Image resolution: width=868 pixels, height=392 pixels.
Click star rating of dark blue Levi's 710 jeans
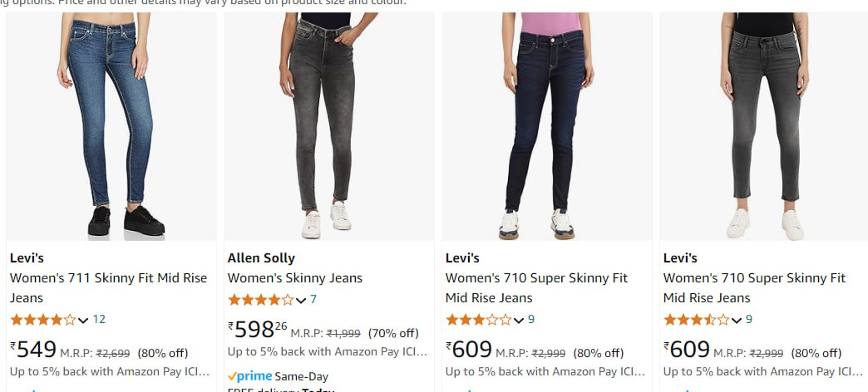tap(478, 320)
